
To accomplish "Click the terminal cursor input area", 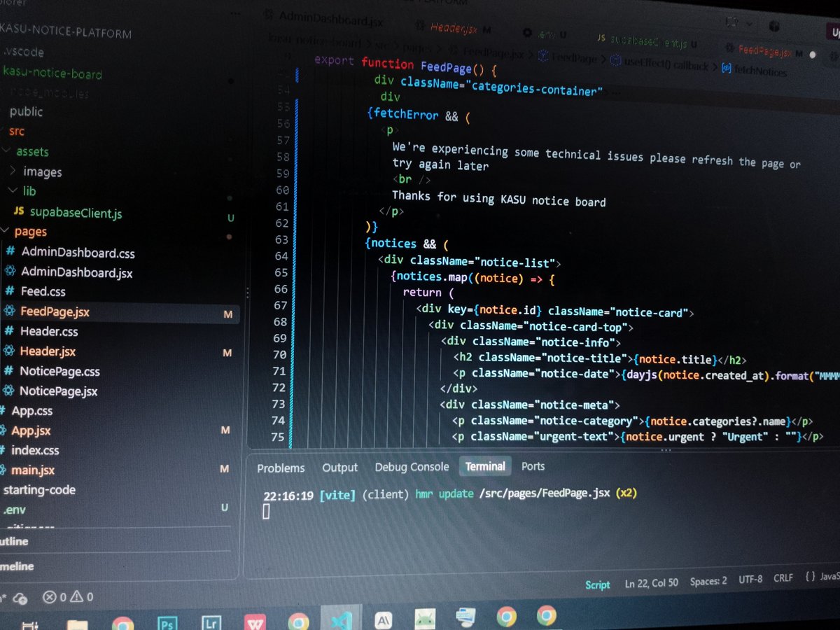I will tap(266, 512).
